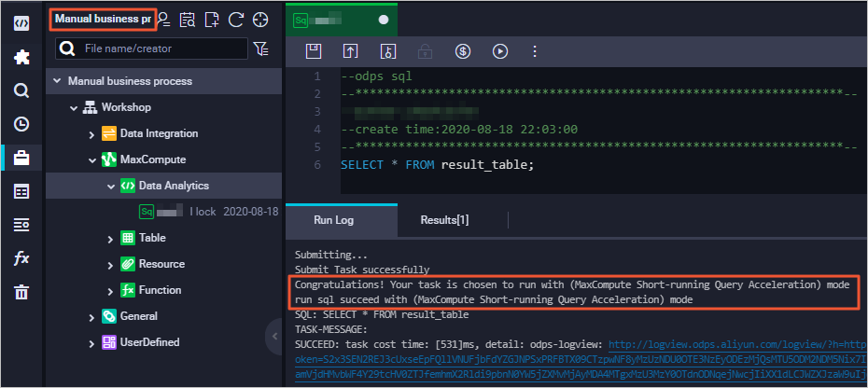Expand the UserDefined folder
Viewport: 868px width, 388px height.
click(91, 343)
